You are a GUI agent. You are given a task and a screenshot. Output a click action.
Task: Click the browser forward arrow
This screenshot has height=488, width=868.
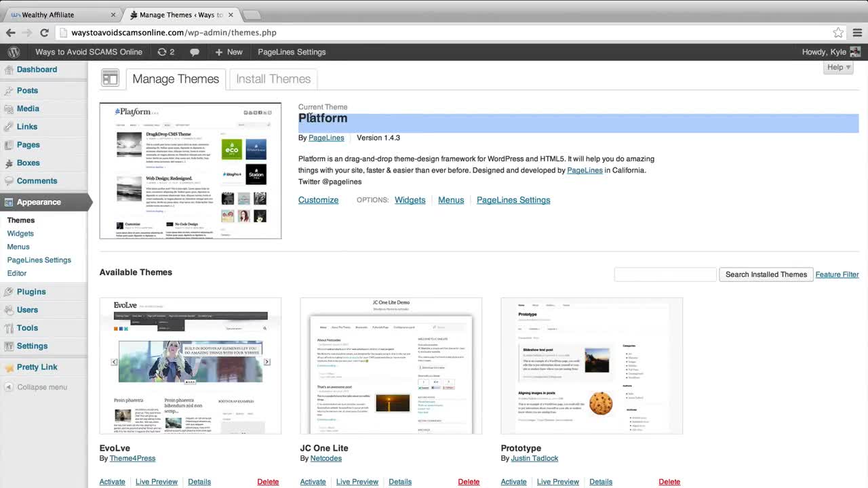coord(27,33)
